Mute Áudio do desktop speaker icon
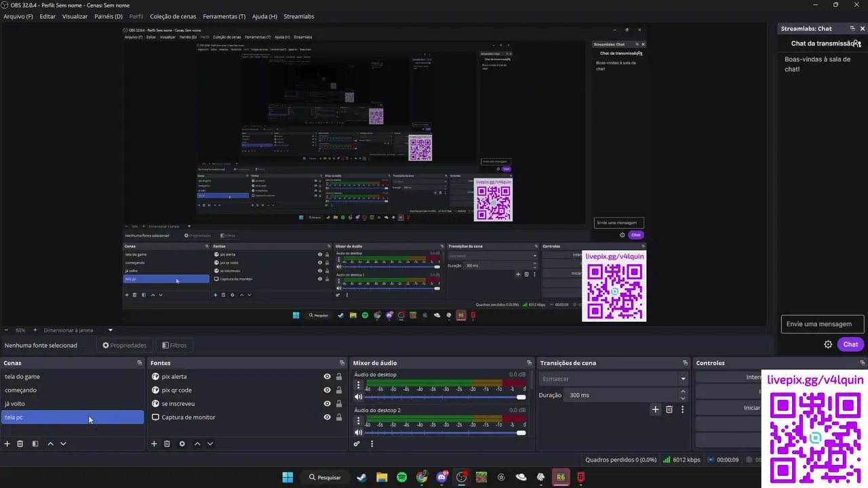Image resolution: width=868 pixels, height=488 pixels. click(359, 396)
